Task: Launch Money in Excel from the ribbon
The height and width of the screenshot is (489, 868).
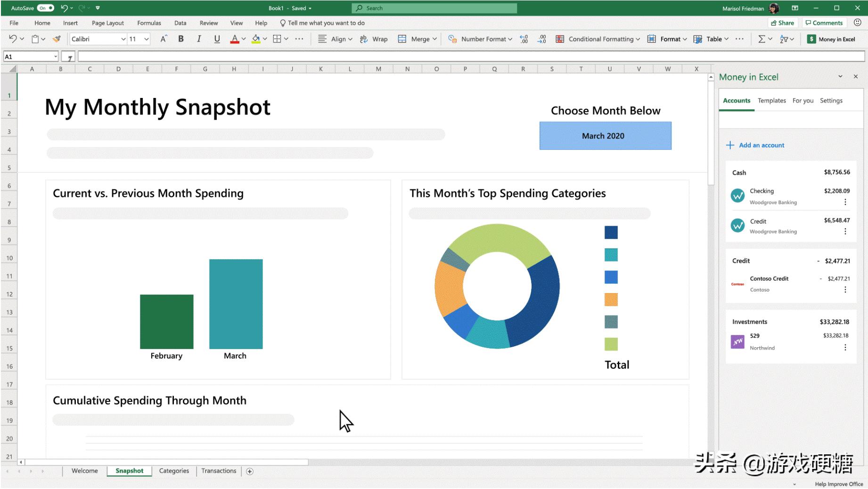Action: pyautogui.click(x=832, y=39)
